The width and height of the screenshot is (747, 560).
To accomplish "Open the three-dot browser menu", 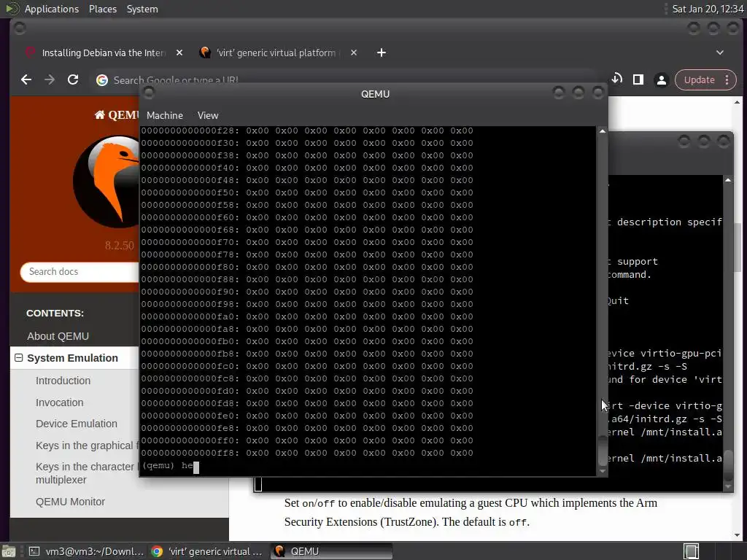I will coord(727,80).
